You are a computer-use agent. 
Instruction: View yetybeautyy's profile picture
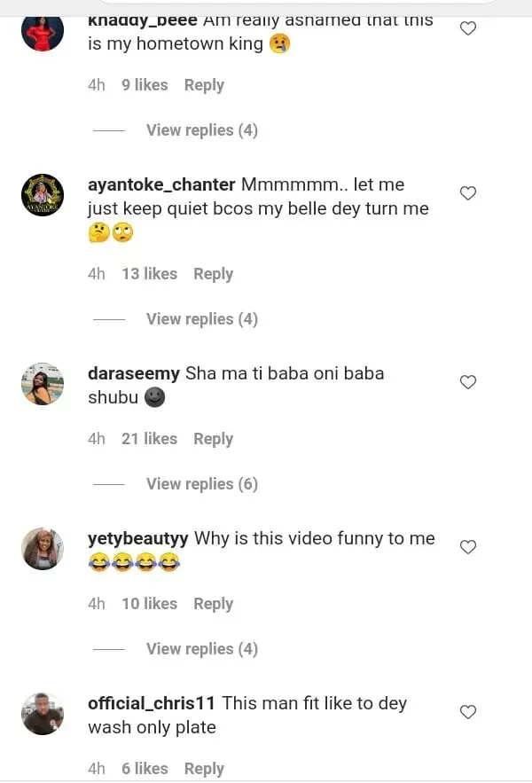(x=43, y=549)
